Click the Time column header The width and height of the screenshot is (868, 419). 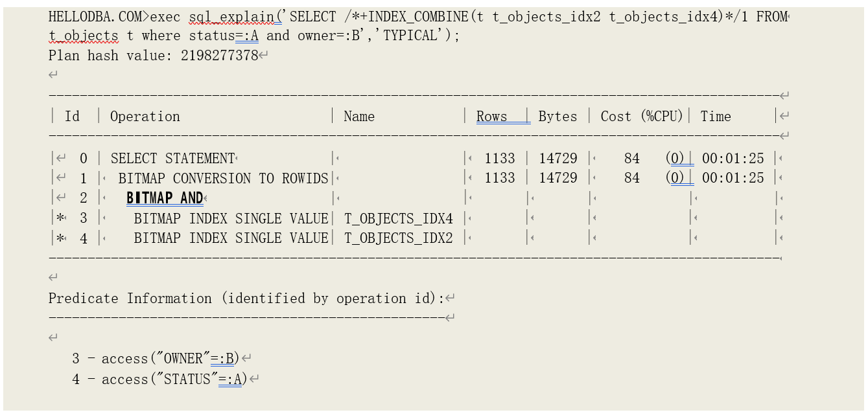[716, 117]
